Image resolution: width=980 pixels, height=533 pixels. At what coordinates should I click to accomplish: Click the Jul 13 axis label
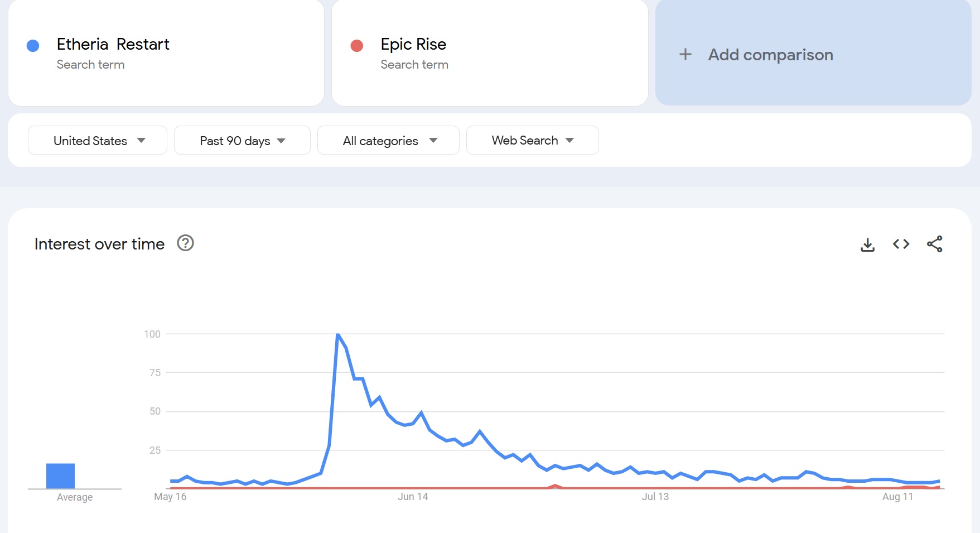point(655,497)
